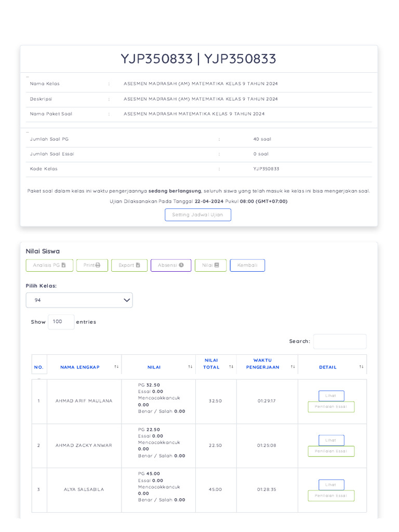Viewport: 399px width, 532px height.
Task: Focus the Search input field
Action: 340,341
